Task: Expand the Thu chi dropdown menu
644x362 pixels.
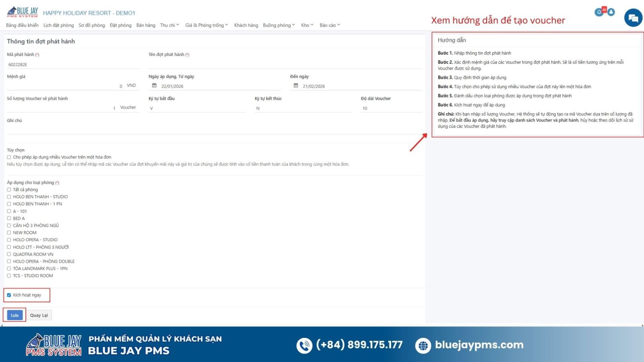Action: 168,25
